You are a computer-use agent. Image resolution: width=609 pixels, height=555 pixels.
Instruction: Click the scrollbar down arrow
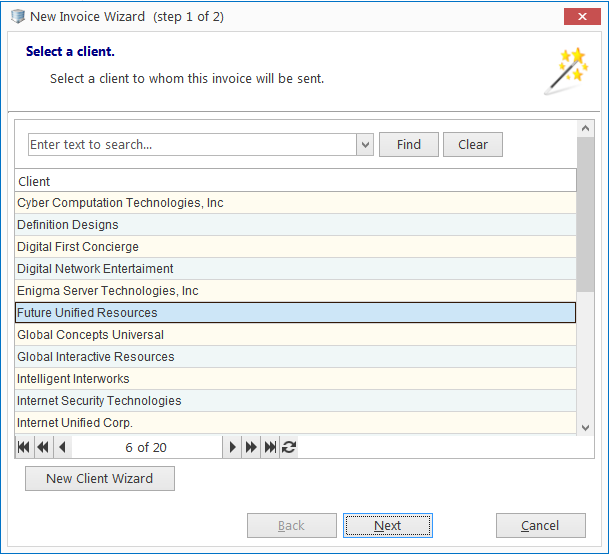[x=586, y=428]
